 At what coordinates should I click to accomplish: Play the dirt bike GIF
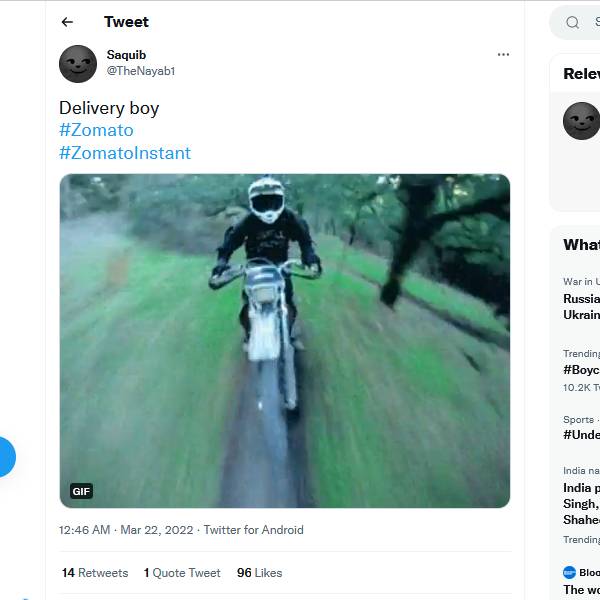point(285,340)
